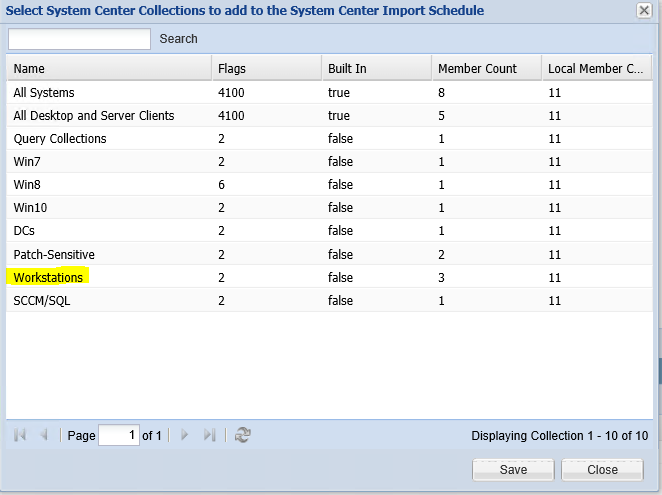Screen dimensions: 662x495
Task: Sort by Local Member Count header
Action: coord(597,68)
